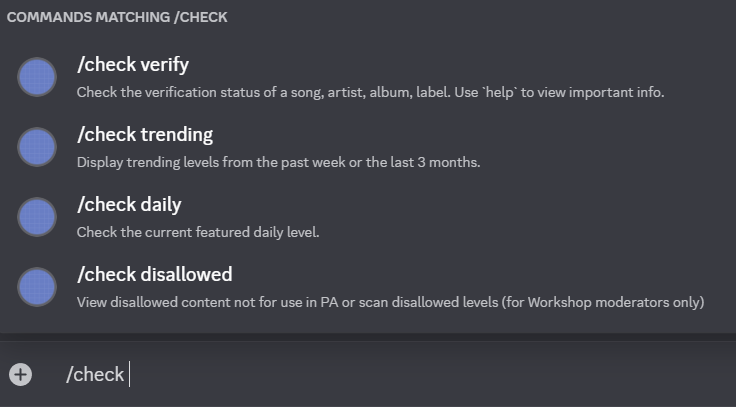736x407 pixels.
Task: Click the bot avatar beside /check daily
Action: [37, 217]
